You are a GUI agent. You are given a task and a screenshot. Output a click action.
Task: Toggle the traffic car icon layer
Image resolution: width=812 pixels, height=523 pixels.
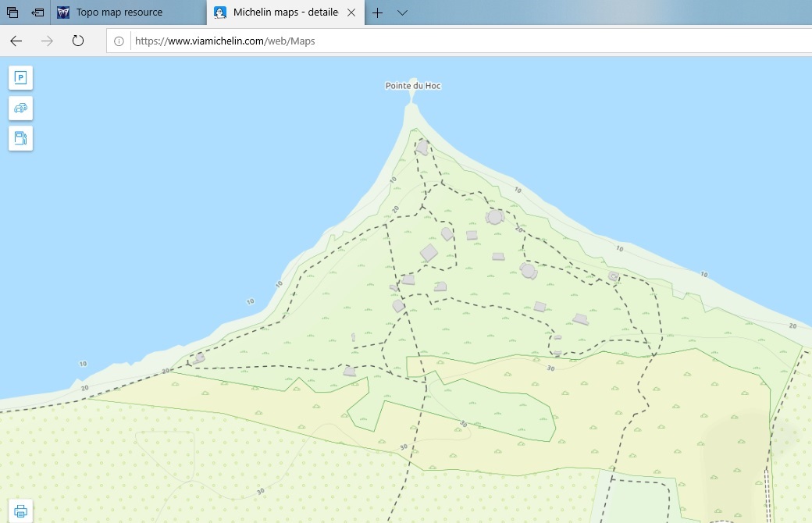[21, 109]
